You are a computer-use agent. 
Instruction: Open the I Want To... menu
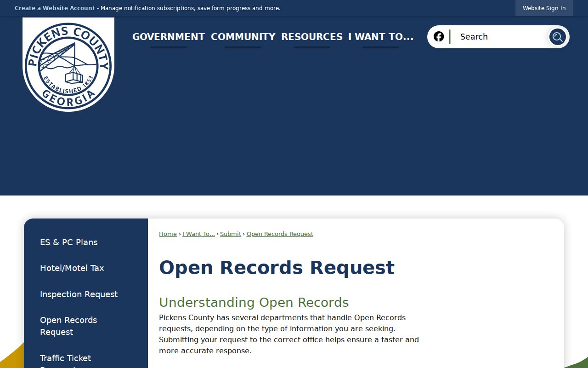pyautogui.click(x=381, y=37)
